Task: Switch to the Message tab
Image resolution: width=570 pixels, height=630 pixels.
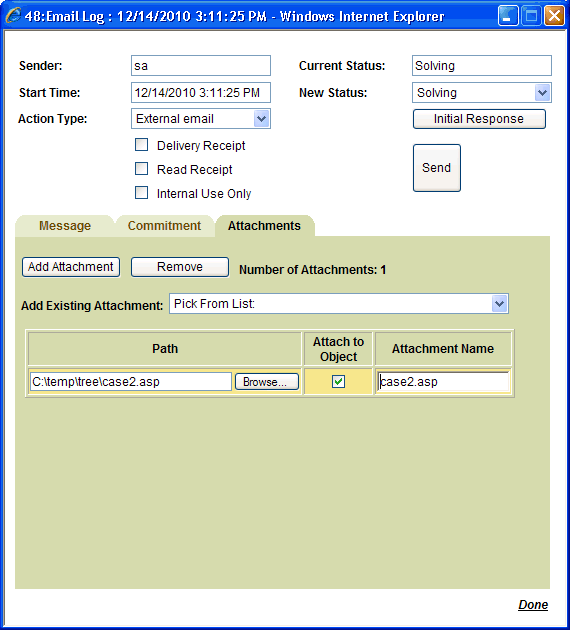Action: 65,226
